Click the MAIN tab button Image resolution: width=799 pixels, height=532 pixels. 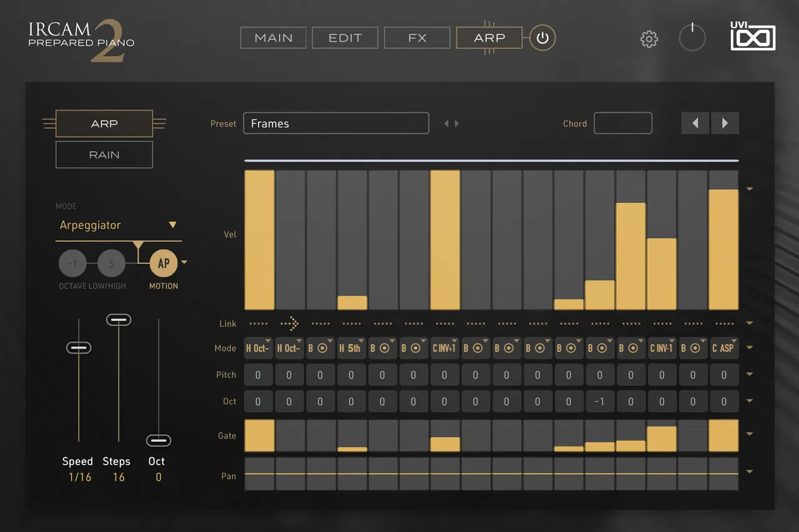[x=273, y=37]
